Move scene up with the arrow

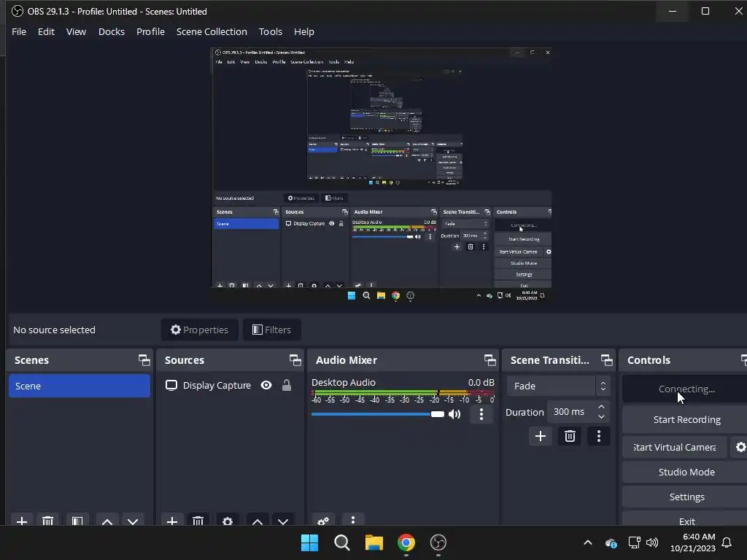(107, 521)
